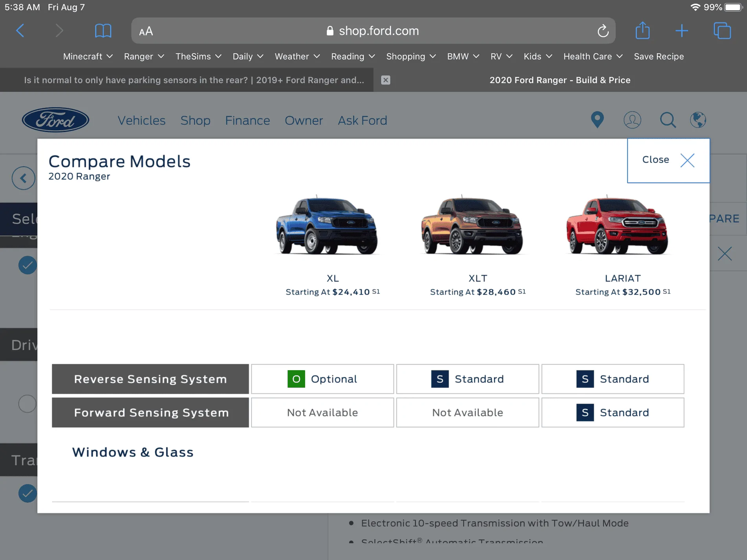Click green Optional badge for XL
Viewport: 747px width, 560px height.
pos(296,379)
